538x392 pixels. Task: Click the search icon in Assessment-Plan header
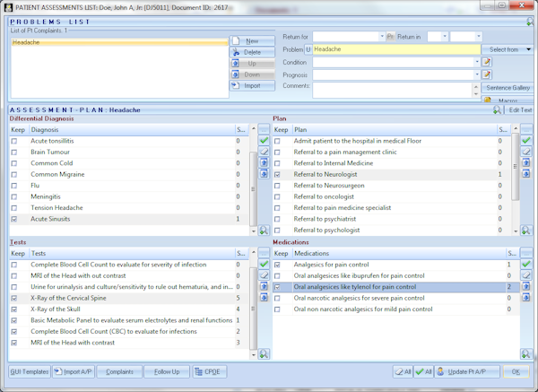[x=497, y=109]
